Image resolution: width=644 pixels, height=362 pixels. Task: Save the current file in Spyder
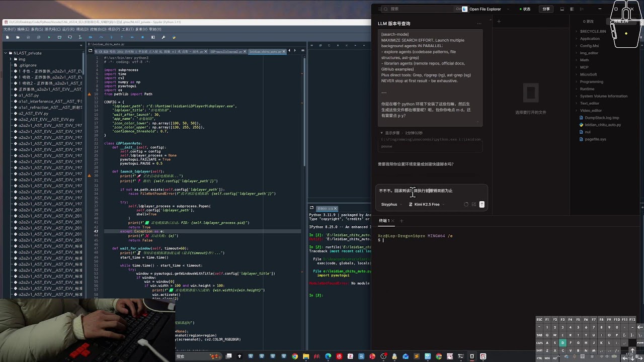28,37
